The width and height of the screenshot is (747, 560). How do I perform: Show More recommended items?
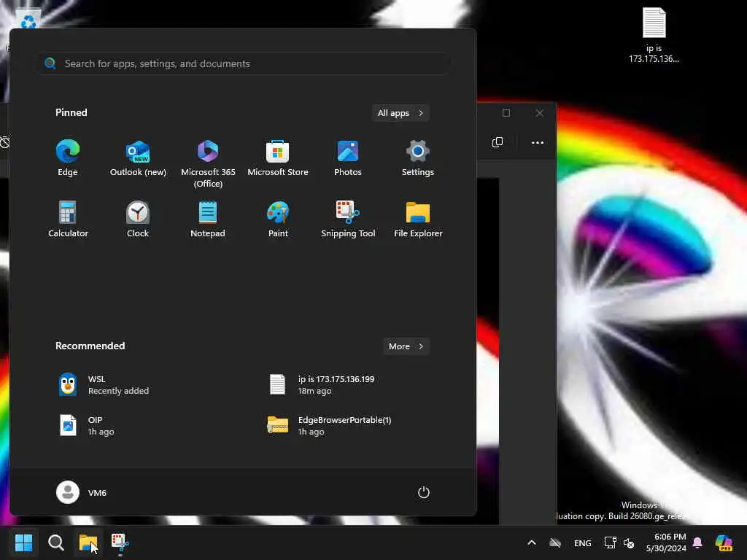[x=406, y=346]
